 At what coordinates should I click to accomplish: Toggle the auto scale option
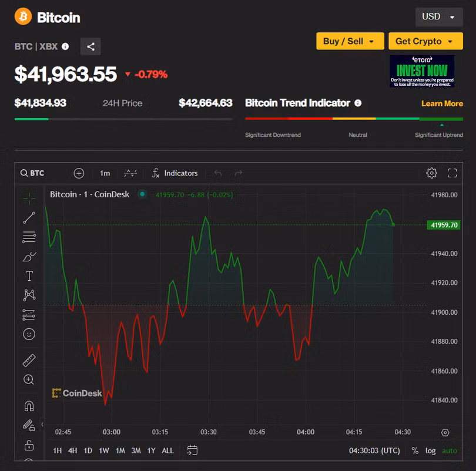[x=449, y=450]
